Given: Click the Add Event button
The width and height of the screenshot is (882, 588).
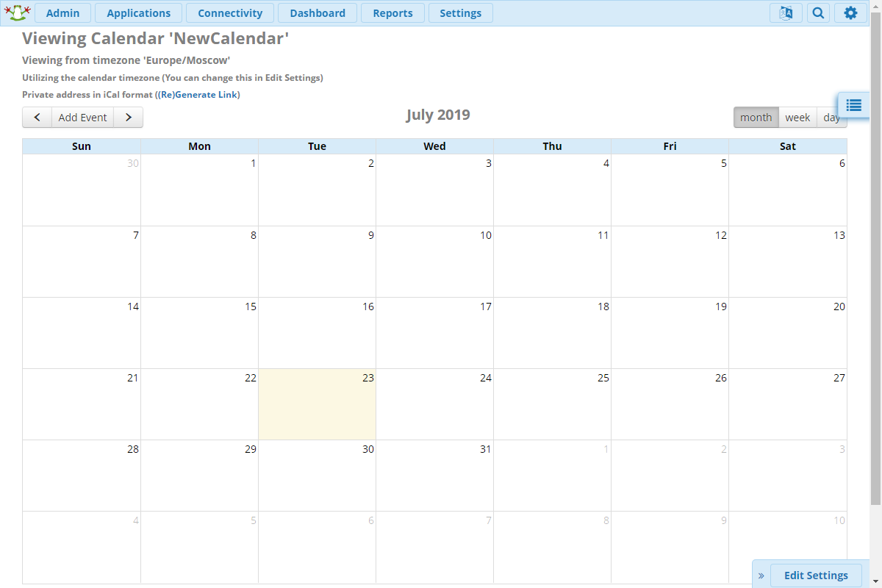Looking at the screenshot, I should point(82,118).
